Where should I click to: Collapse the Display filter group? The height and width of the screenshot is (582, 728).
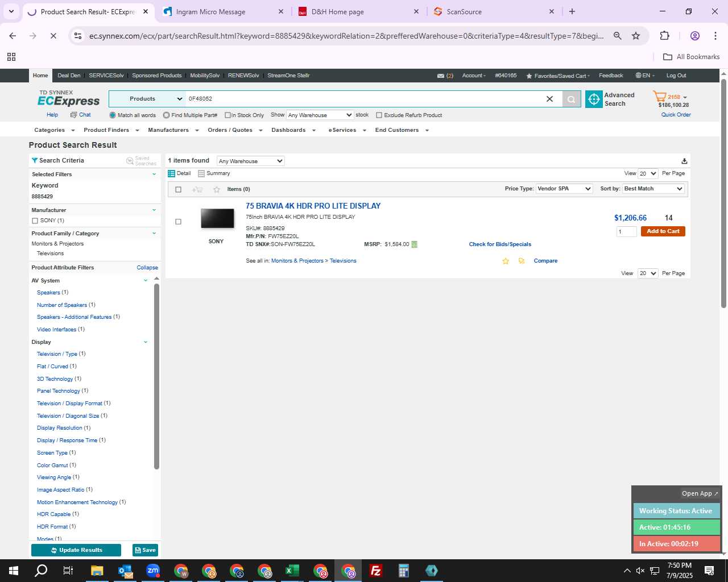click(x=146, y=342)
